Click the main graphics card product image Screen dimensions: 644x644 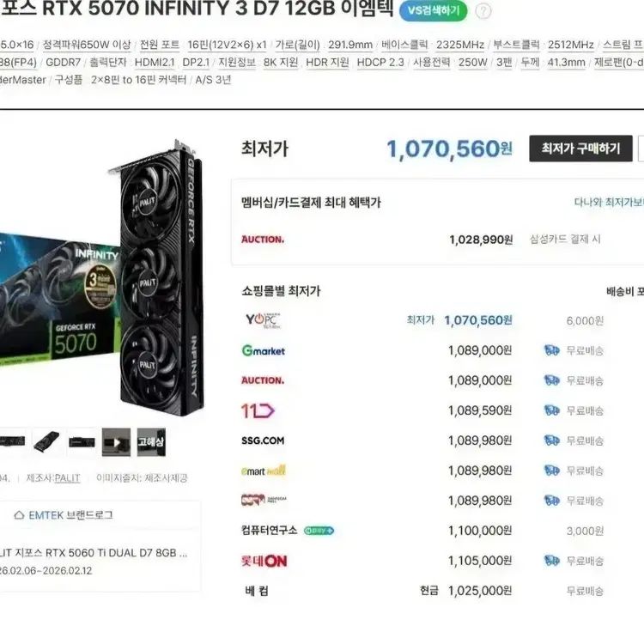click(x=103, y=279)
